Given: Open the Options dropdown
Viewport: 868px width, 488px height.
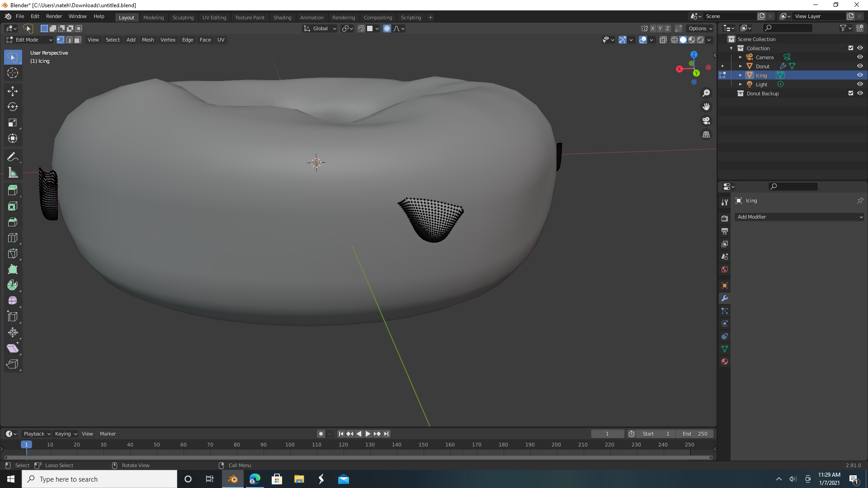Looking at the screenshot, I should click(x=700, y=28).
